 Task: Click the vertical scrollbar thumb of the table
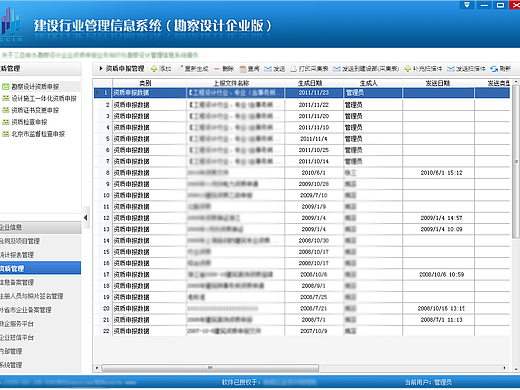point(516,162)
